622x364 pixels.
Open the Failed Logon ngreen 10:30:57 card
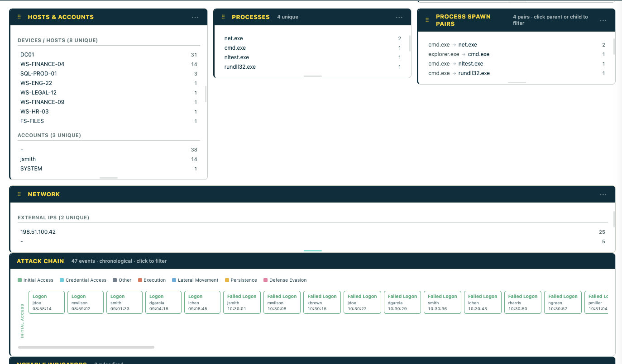click(x=563, y=302)
